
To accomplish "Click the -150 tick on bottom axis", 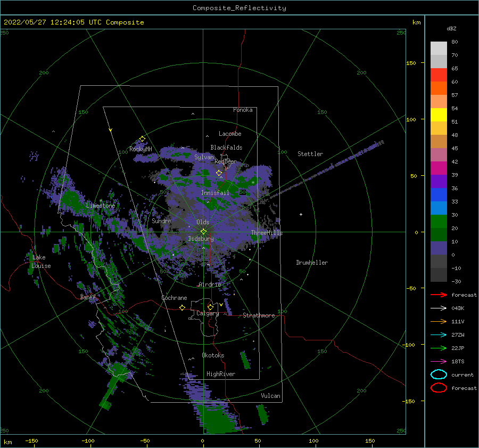I will (x=31, y=441).
